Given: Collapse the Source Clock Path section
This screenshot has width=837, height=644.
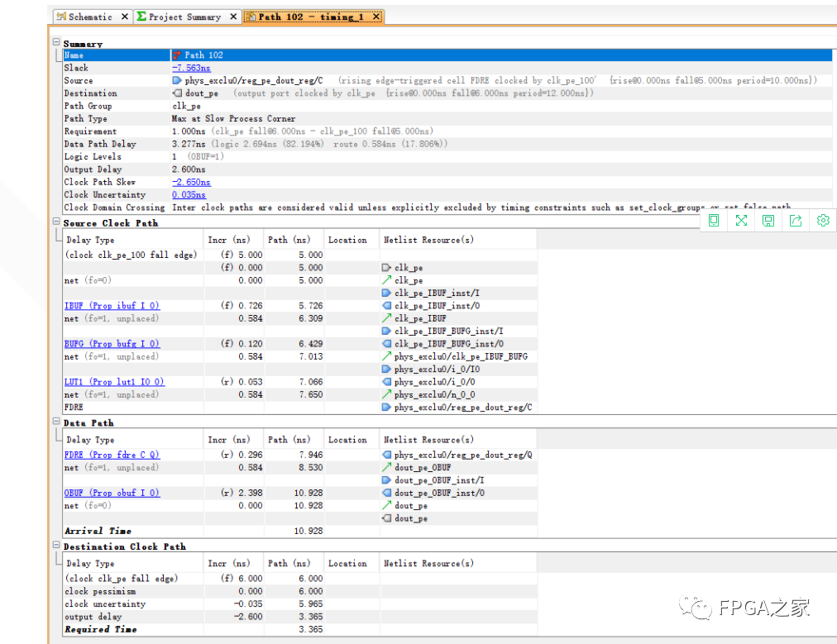Looking at the screenshot, I should point(55,222).
